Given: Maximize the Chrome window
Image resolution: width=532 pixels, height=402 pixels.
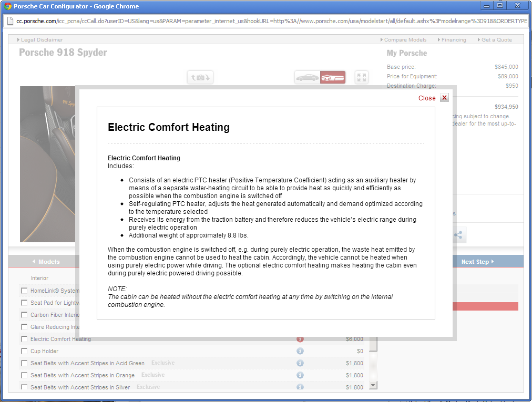Looking at the screenshot, I should pyautogui.click(x=500, y=5).
